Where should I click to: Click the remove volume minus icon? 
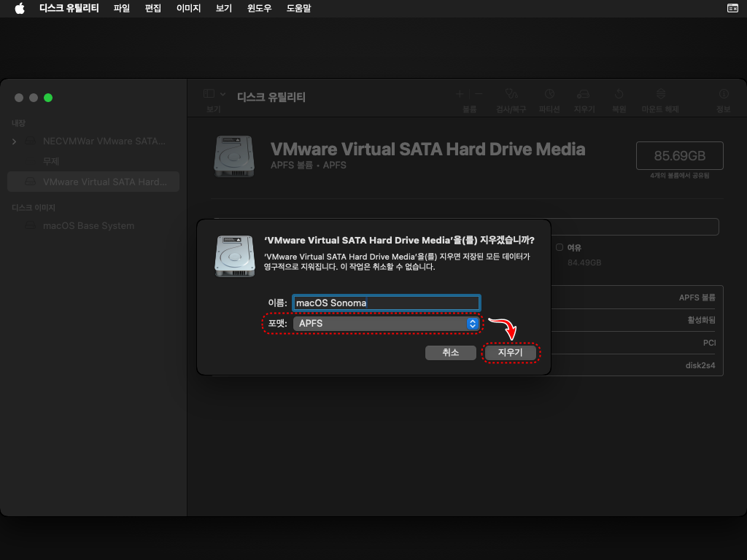479,94
